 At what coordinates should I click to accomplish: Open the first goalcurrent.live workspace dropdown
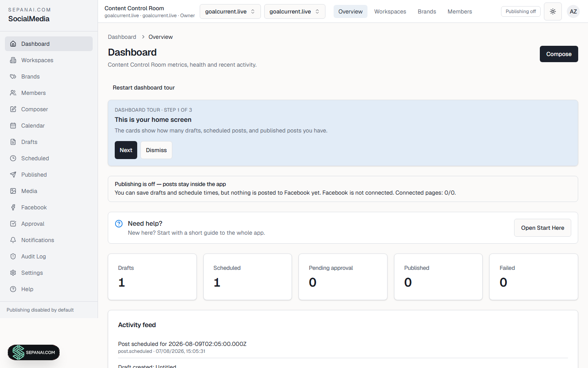[x=230, y=11]
